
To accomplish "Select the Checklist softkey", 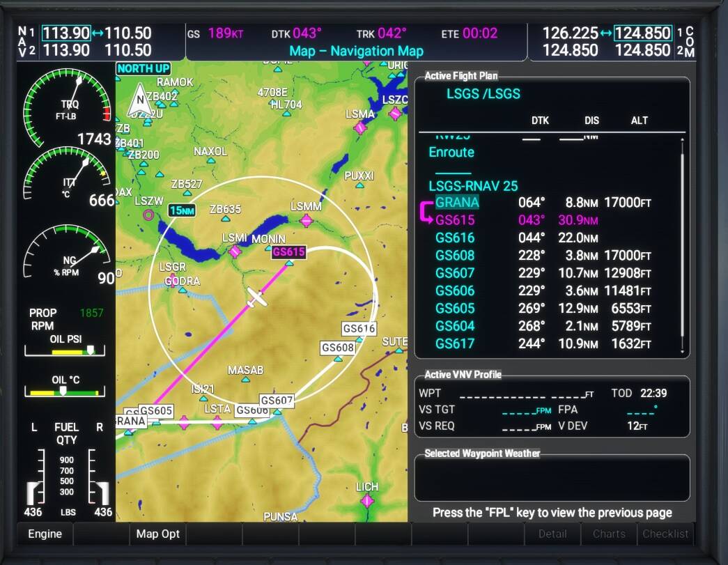I will point(665,534).
